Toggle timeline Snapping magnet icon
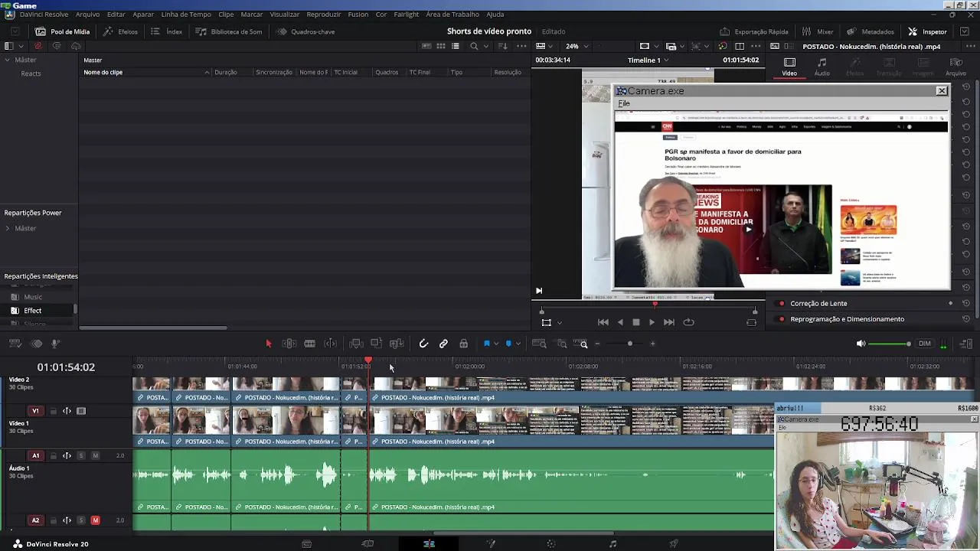This screenshot has width=980, height=551. click(x=423, y=344)
